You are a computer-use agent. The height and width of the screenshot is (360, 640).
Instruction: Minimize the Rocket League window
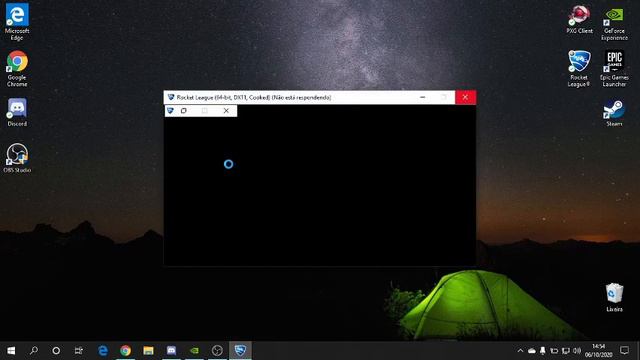click(x=422, y=97)
